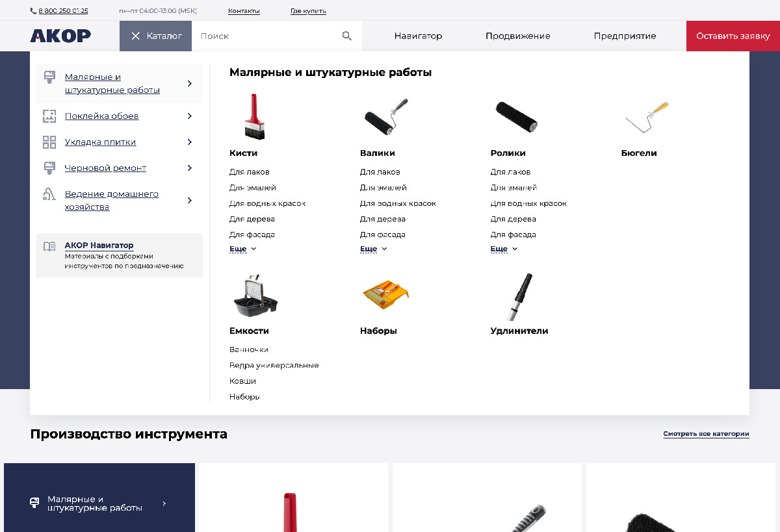Click the orange kit image above Наборы
The image size is (780, 532).
385,296
